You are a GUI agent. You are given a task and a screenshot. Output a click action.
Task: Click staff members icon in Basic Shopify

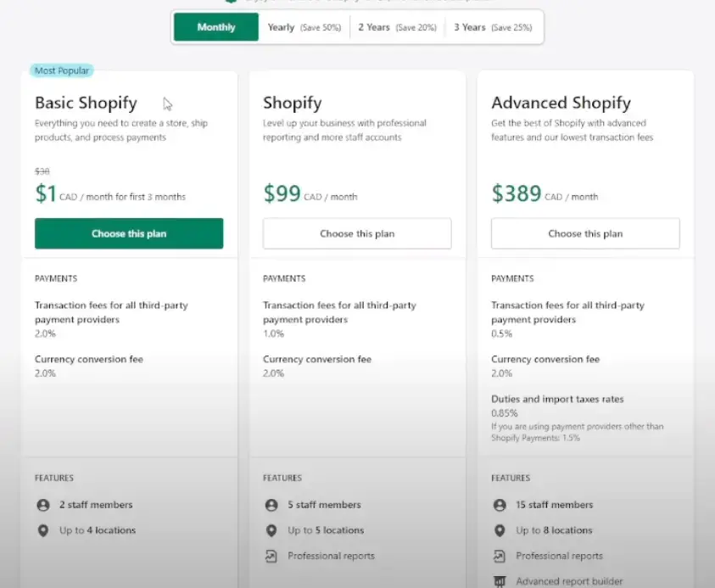[x=43, y=505]
